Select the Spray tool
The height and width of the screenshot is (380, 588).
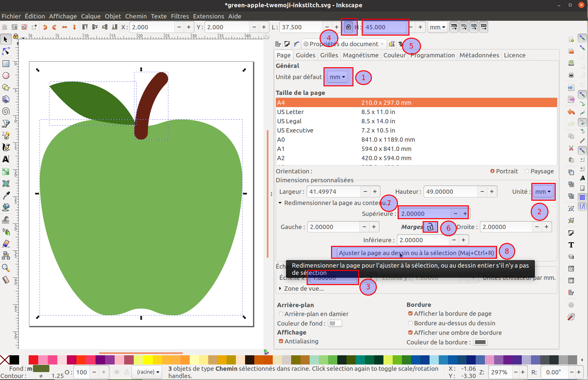click(x=6, y=232)
